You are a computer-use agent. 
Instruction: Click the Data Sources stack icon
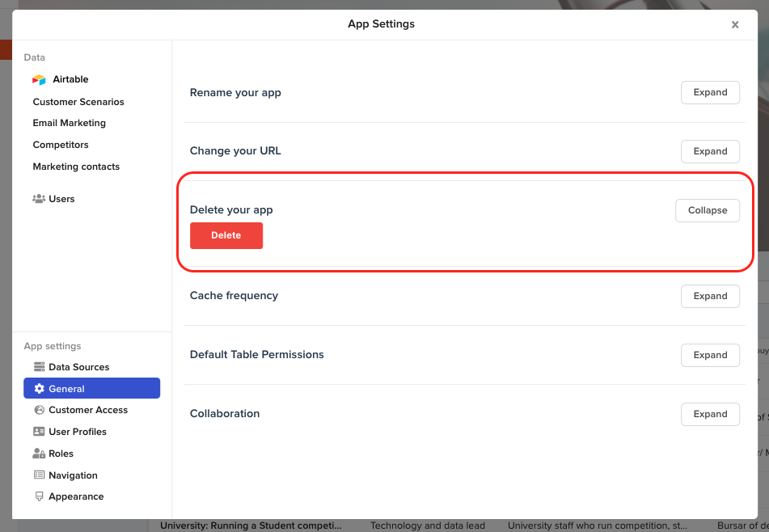coord(40,367)
